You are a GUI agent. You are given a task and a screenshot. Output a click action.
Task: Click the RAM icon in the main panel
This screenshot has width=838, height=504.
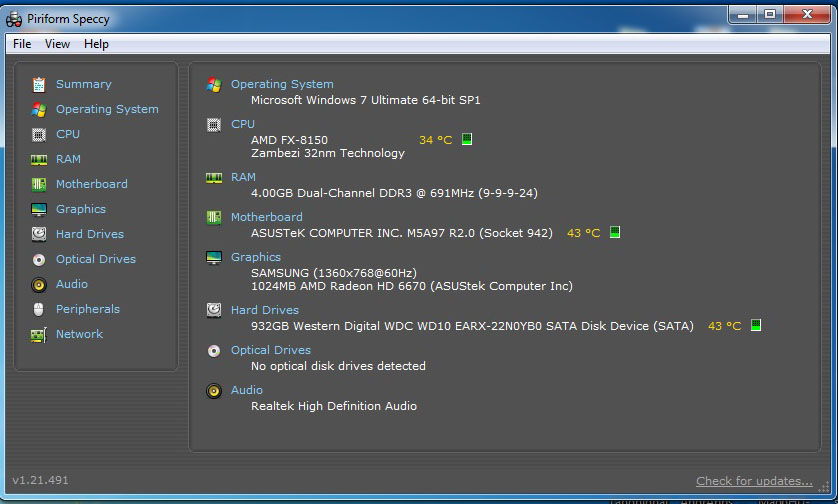click(x=214, y=178)
